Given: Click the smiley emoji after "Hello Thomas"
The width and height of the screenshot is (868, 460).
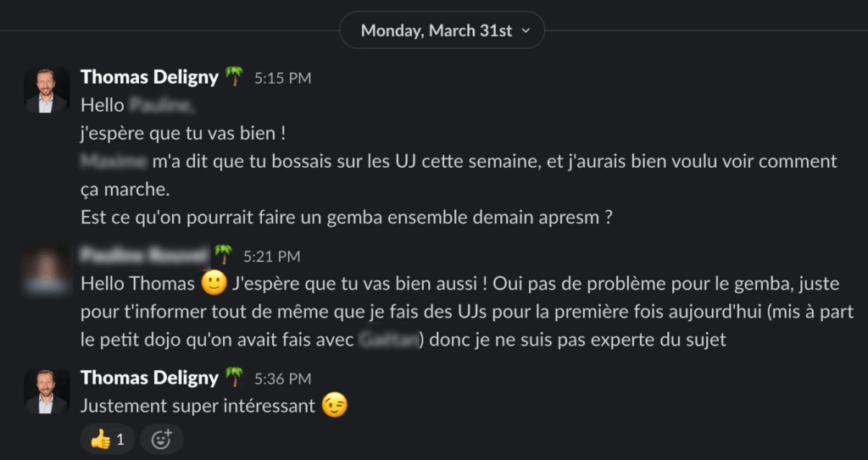Looking at the screenshot, I should pyautogui.click(x=214, y=283).
